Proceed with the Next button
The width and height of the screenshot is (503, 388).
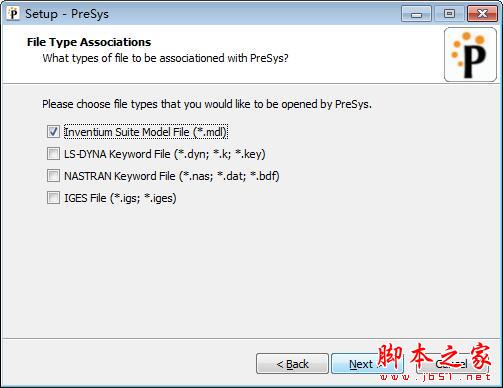pyautogui.click(x=367, y=364)
